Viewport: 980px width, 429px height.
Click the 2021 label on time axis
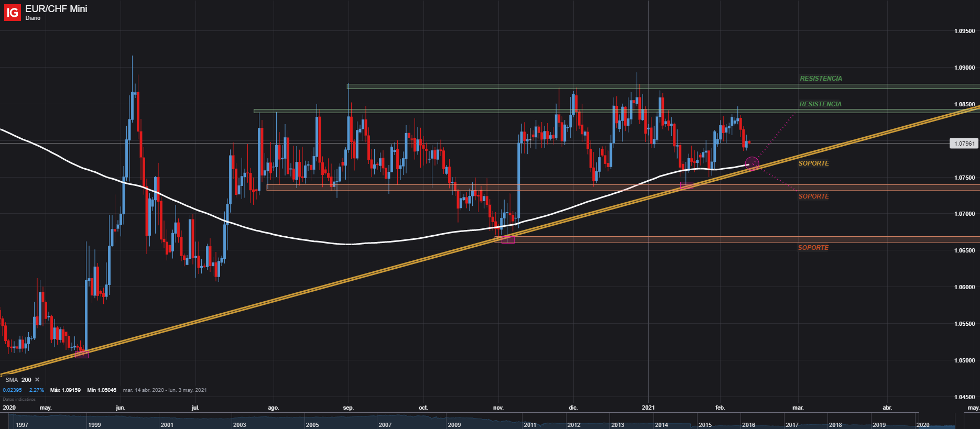[x=648, y=408]
